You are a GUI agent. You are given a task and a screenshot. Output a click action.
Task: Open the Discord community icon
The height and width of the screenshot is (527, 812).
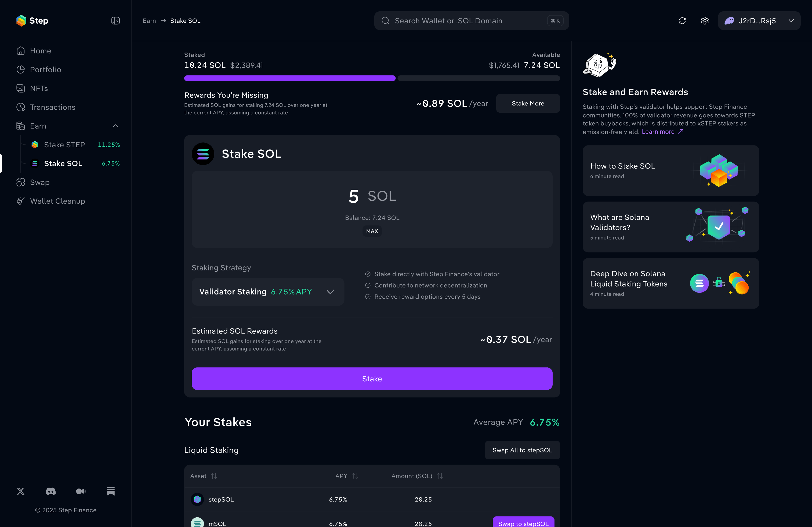pyautogui.click(x=50, y=491)
